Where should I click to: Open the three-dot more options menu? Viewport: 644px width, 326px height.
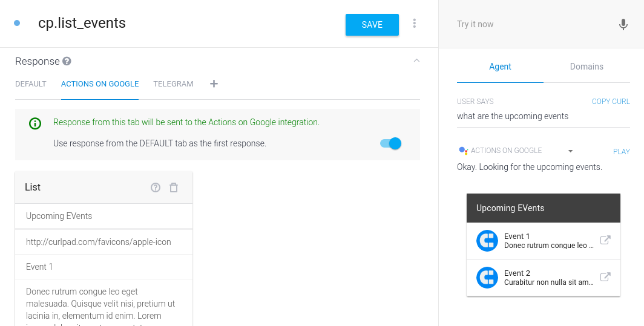415,24
